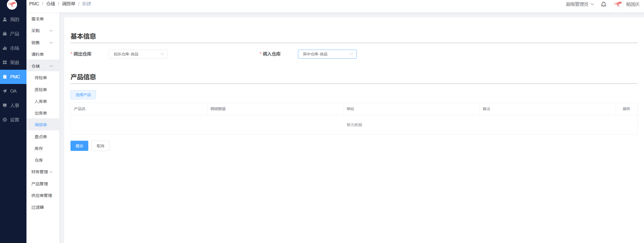Viewport: 644px width, 243px height.
Task: Select 调拨单 in the submenu
Action: 43,125
